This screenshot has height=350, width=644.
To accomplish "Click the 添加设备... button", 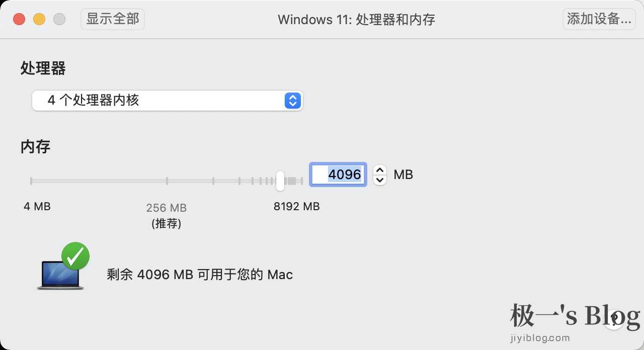I will click(599, 19).
